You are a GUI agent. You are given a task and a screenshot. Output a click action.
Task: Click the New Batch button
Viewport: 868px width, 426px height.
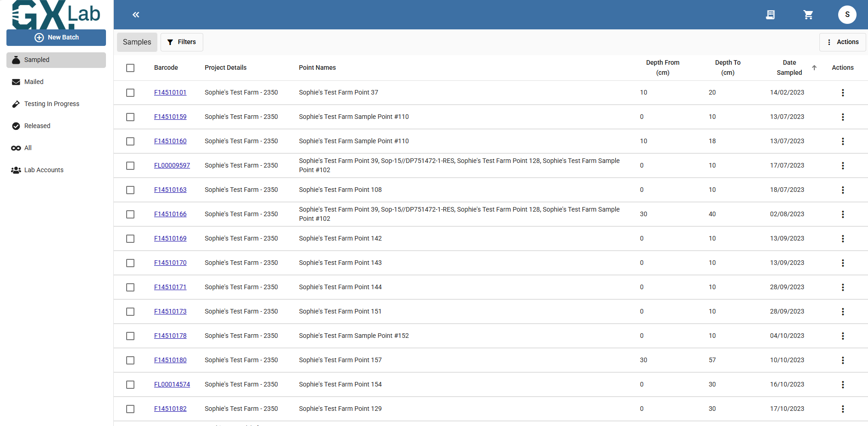(56, 37)
